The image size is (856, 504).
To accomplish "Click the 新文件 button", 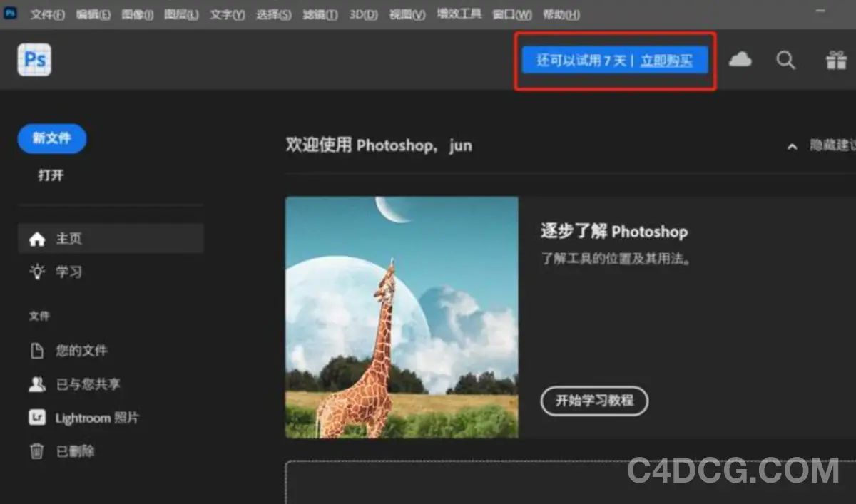I will pos(51,139).
